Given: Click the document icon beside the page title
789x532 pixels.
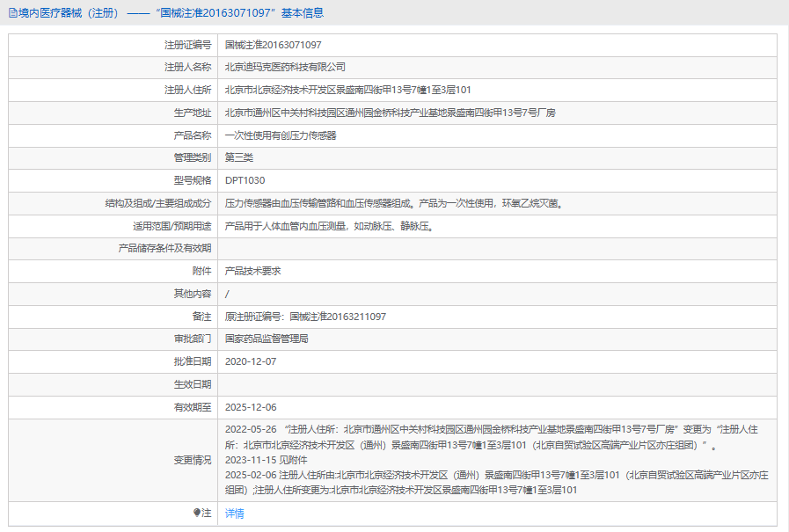Looking at the screenshot, I should pos(12,12).
